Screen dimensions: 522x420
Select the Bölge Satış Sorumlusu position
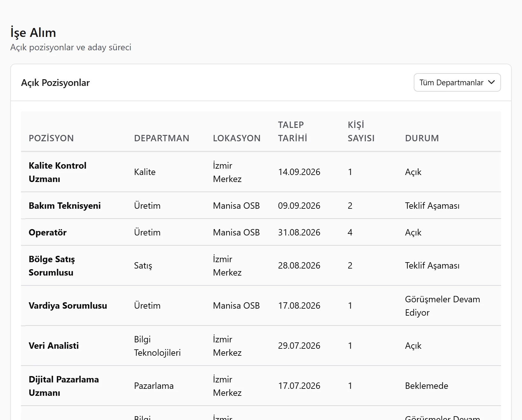tap(52, 266)
